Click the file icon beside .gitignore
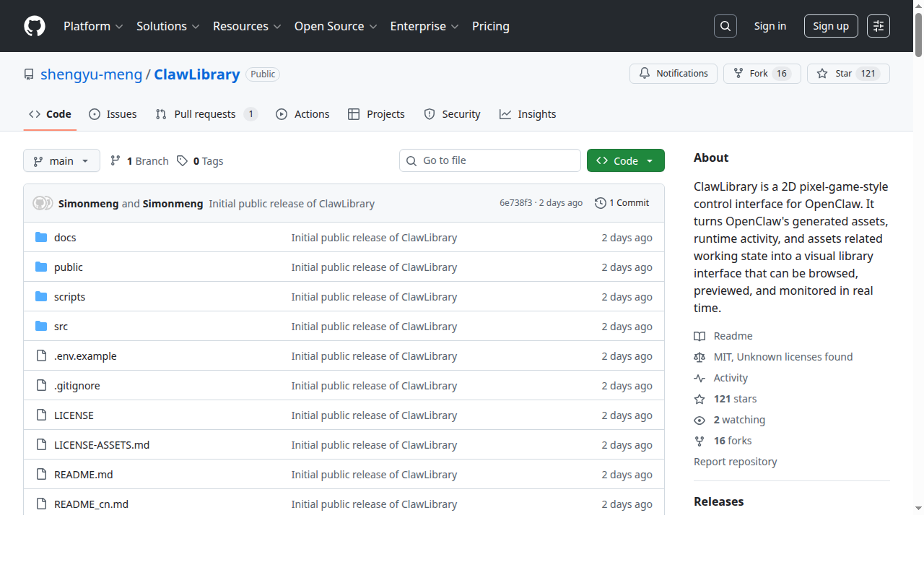The image size is (924, 578). [41, 386]
